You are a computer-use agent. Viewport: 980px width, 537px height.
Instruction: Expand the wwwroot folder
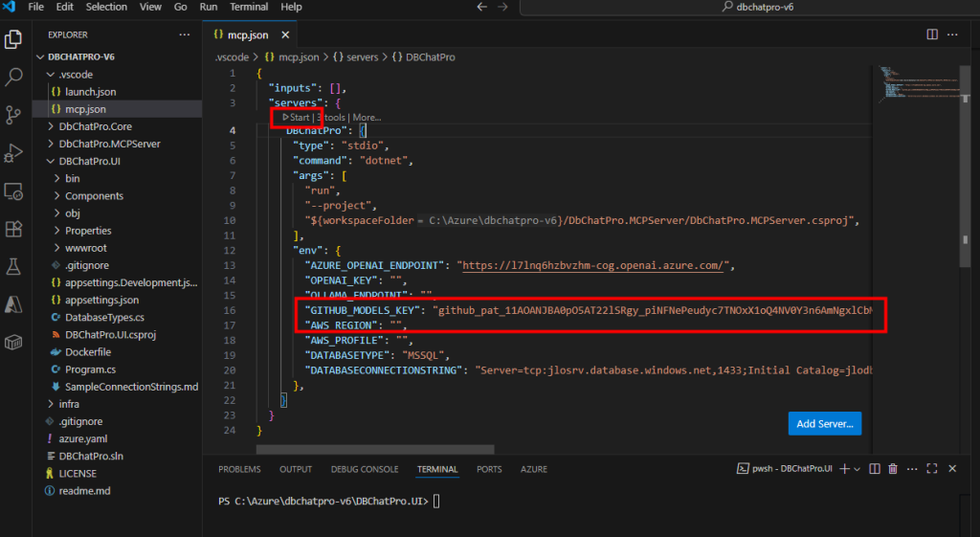pos(118,248)
